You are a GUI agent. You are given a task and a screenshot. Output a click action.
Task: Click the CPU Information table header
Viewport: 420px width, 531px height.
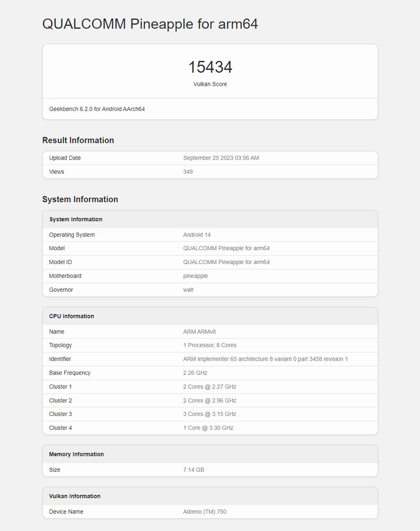pyautogui.click(x=71, y=316)
